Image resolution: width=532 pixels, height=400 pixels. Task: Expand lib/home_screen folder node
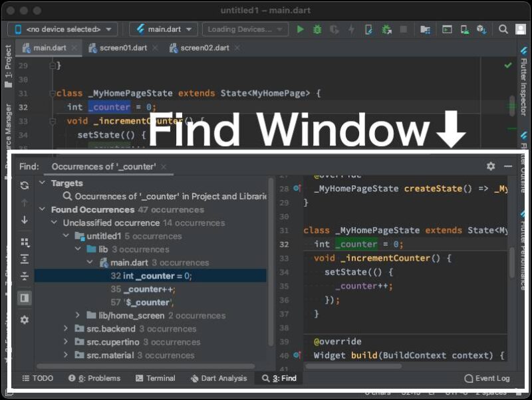[78, 315]
